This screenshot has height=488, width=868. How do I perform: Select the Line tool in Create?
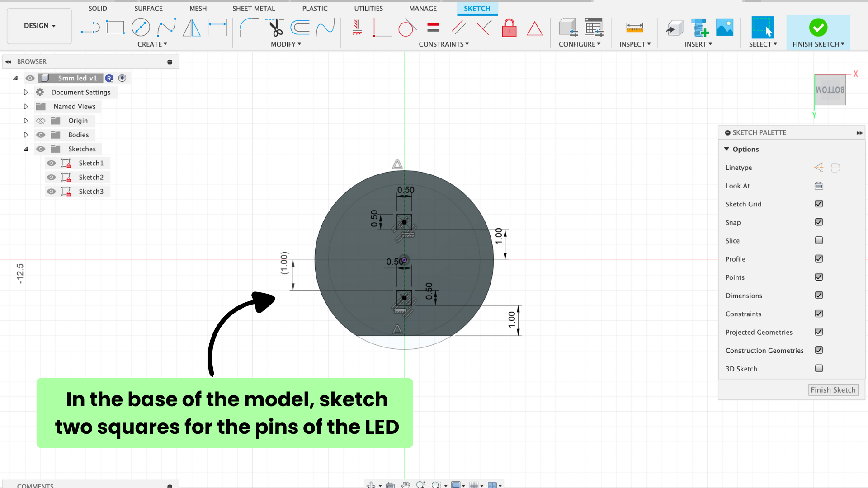point(90,28)
